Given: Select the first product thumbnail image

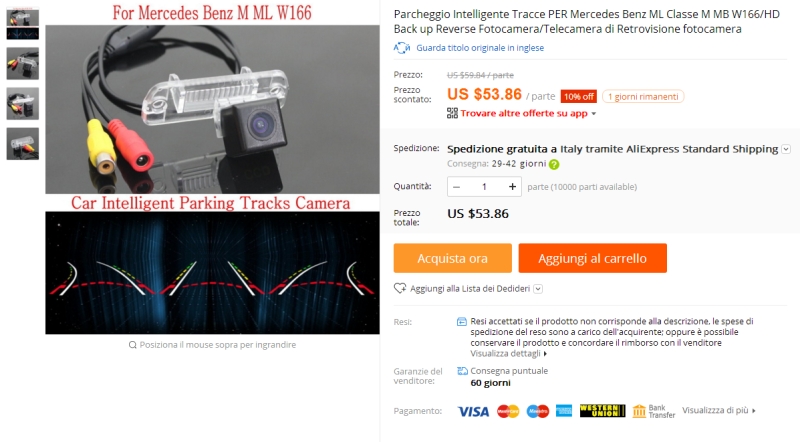Looking at the screenshot, I should pyautogui.click(x=22, y=23).
